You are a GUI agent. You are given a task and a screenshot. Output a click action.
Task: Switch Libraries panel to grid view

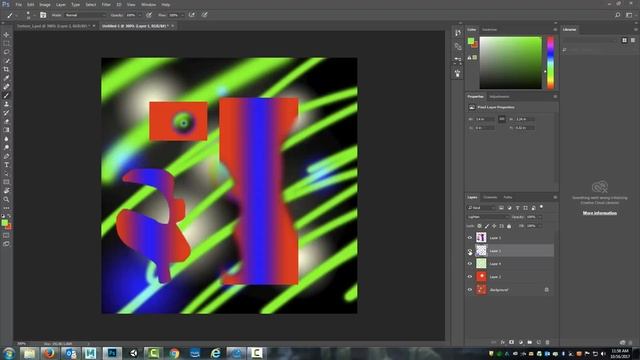pyautogui.click(x=624, y=40)
